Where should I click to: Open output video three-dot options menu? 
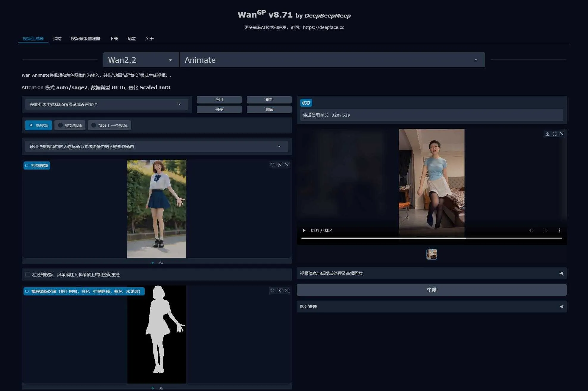(x=559, y=230)
